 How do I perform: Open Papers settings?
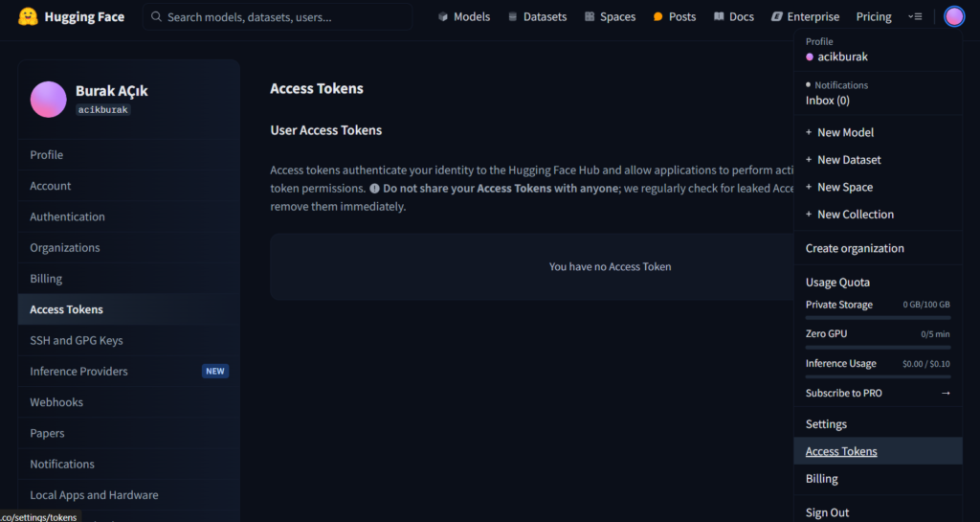(x=129, y=433)
